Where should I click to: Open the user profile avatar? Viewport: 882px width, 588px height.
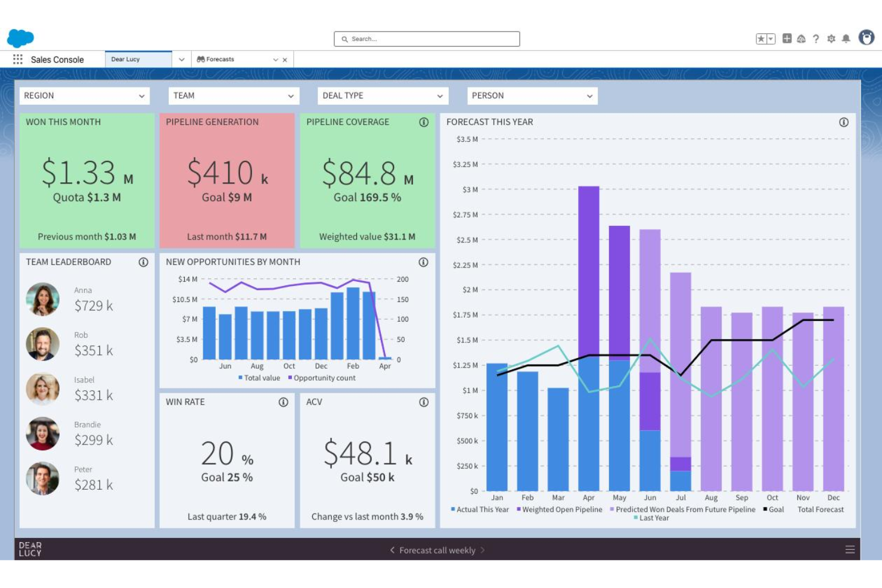(x=867, y=38)
